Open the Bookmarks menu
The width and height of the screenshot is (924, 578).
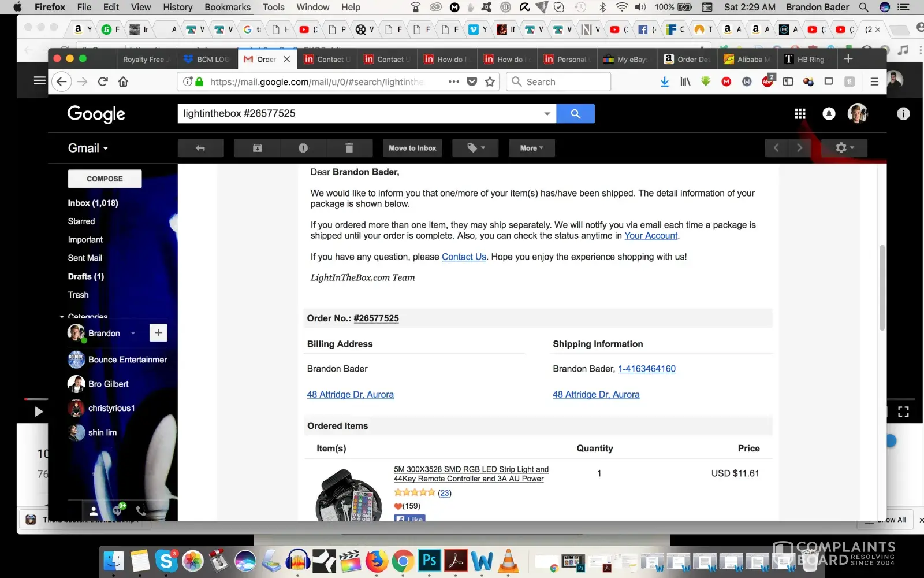tap(228, 7)
